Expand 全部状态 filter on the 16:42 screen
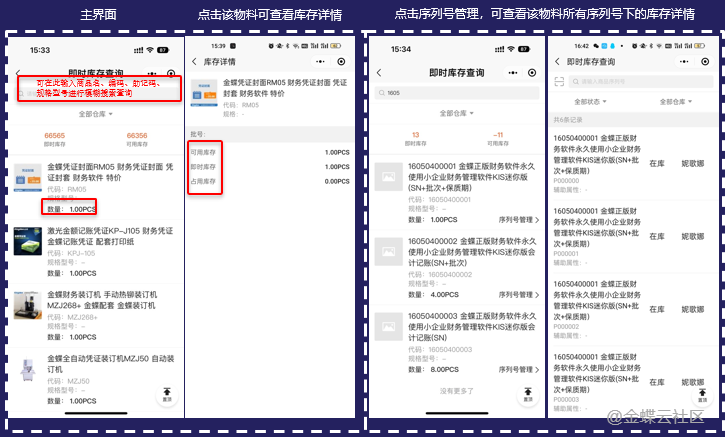This screenshot has height=437, width=725. [590, 102]
